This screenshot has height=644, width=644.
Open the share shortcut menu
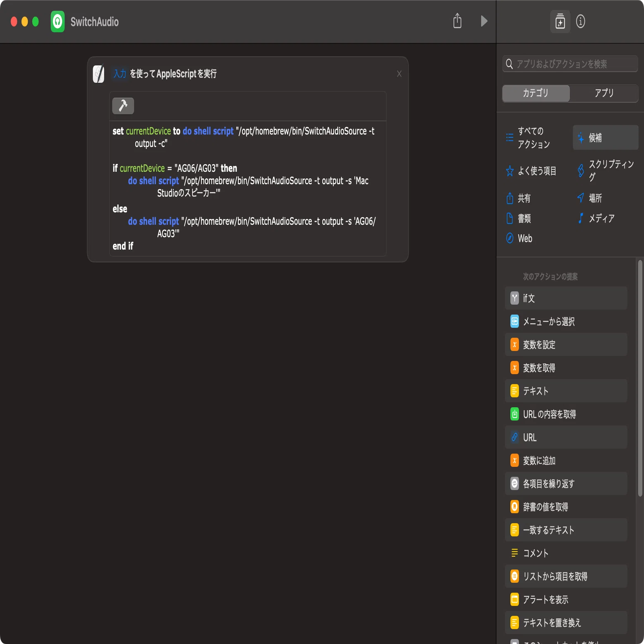pyautogui.click(x=457, y=21)
